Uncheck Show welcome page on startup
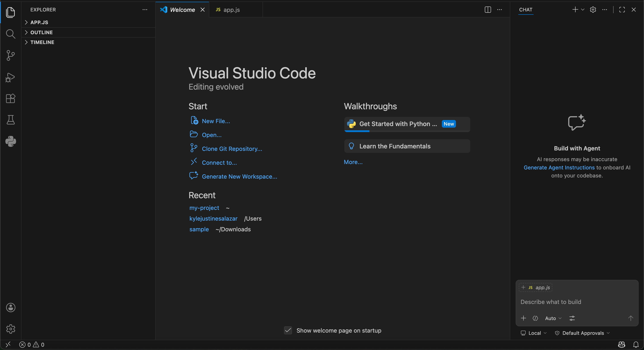This screenshot has width=644, height=350. click(x=288, y=330)
